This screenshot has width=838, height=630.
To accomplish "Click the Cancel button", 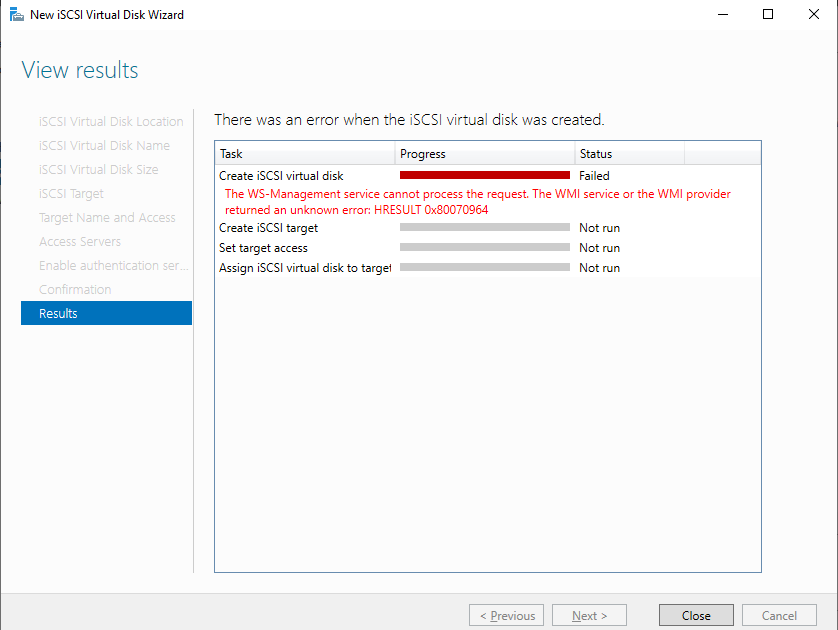I will tap(779, 615).
